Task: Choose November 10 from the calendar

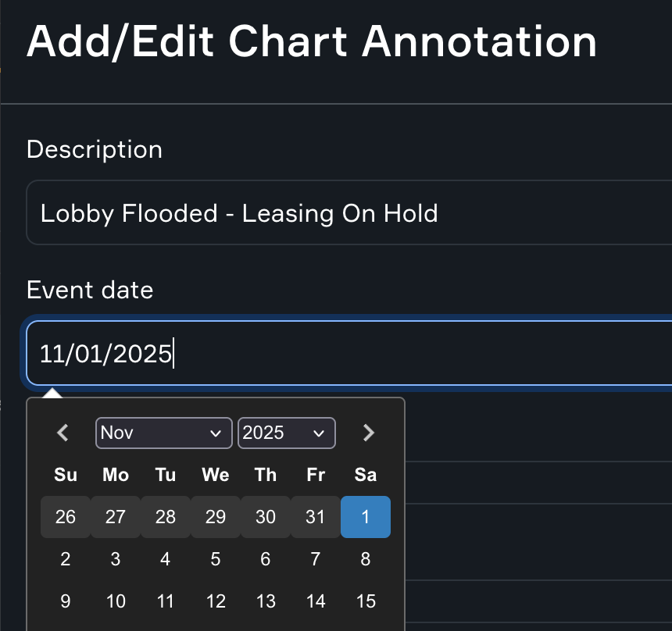Action: (x=115, y=601)
